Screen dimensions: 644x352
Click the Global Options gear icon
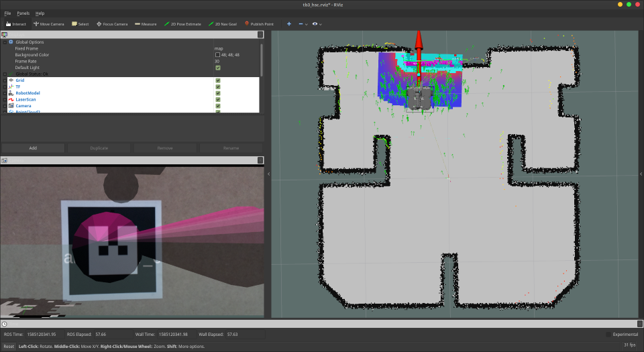(11, 42)
